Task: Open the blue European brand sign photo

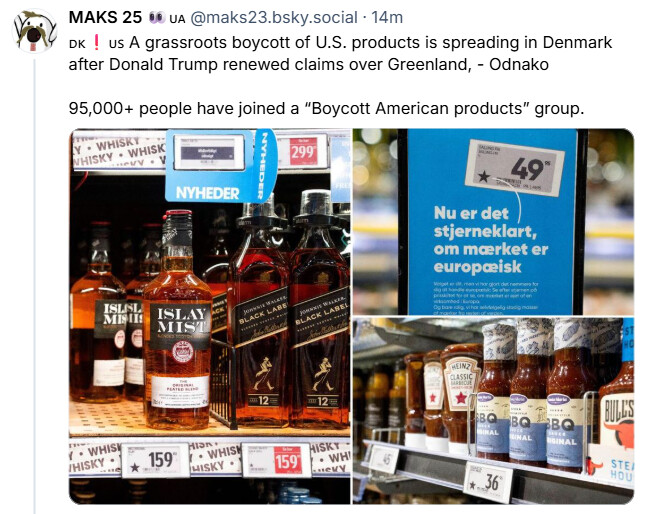Action: tap(493, 222)
